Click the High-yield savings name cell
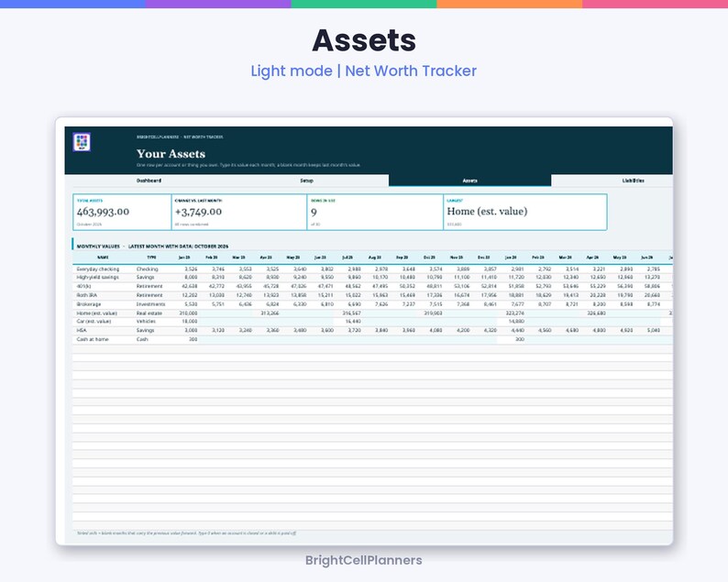Viewport: 728px width, 582px height. click(97, 277)
